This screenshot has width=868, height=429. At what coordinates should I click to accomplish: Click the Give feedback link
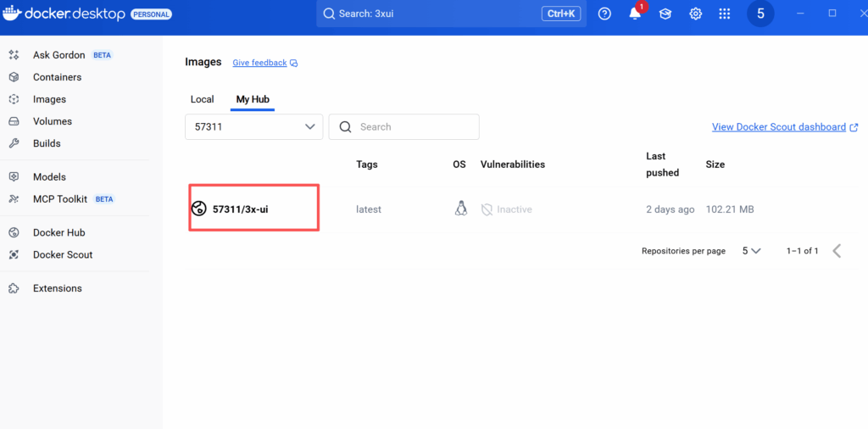point(259,63)
